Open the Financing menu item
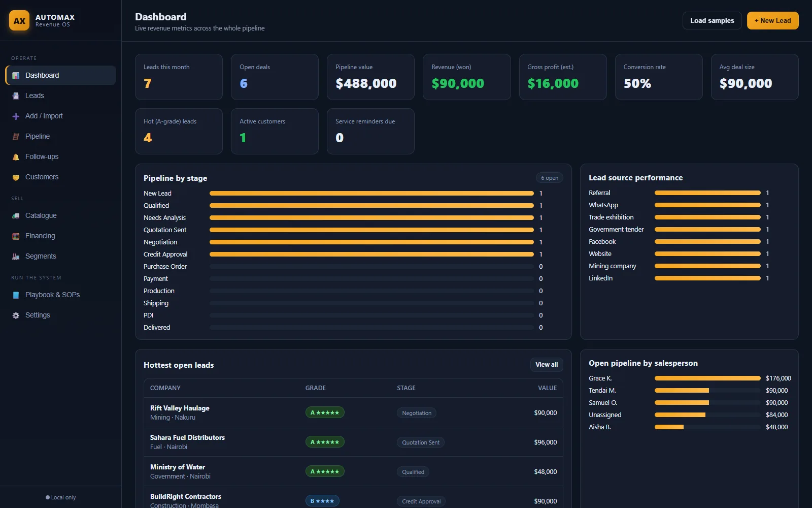Screen dimensions: 812x508 coord(60,236)
